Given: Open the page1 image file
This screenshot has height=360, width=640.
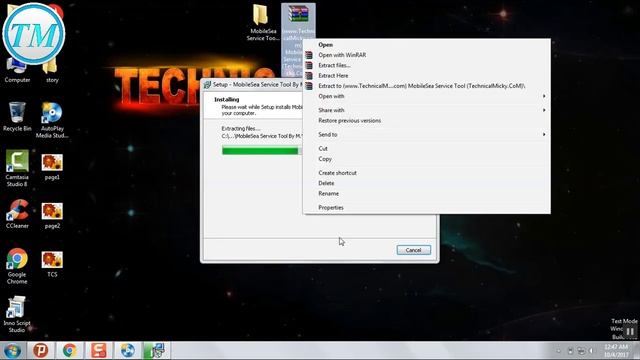Looking at the screenshot, I should pyautogui.click(x=52, y=167).
